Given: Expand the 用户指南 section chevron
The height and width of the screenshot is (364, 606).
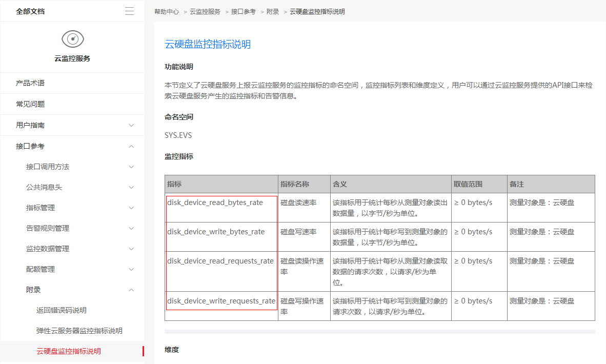Looking at the screenshot, I should [131, 125].
